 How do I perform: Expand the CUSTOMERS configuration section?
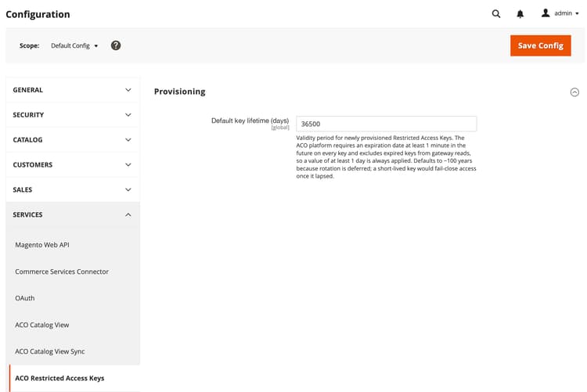click(x=73, y=165)
